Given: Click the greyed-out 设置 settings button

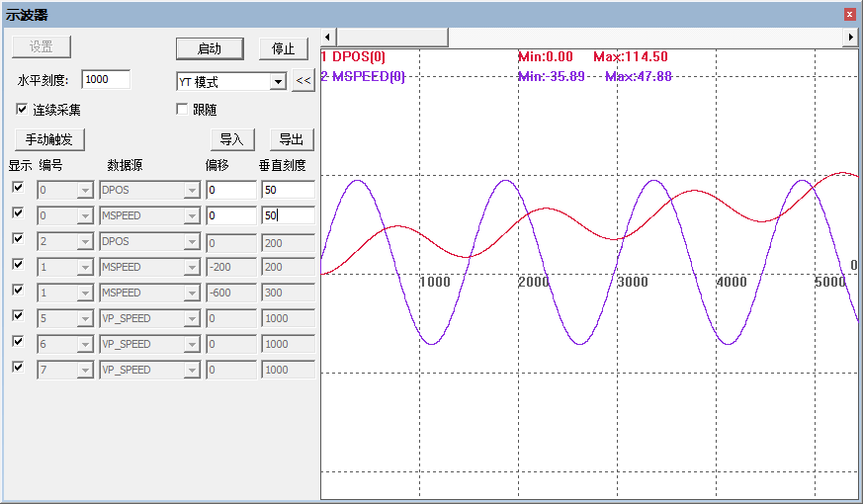Looking at the screenshot, I should [x=42, y=46].
